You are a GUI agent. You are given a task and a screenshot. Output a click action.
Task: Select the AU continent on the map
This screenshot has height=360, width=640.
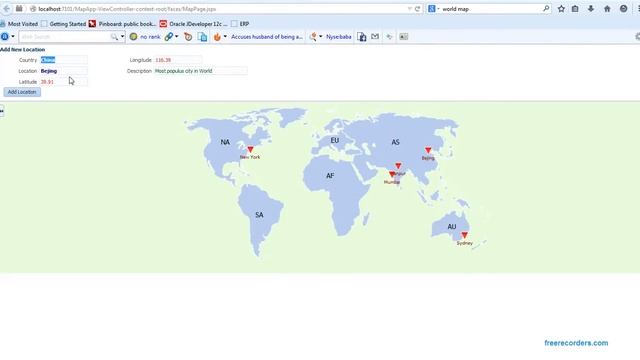tap(451, 227)
